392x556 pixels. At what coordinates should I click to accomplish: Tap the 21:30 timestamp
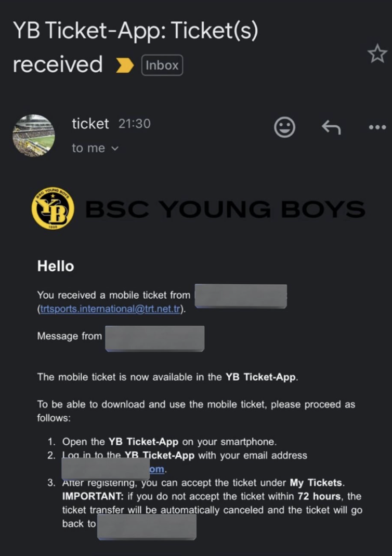point(135,124)
